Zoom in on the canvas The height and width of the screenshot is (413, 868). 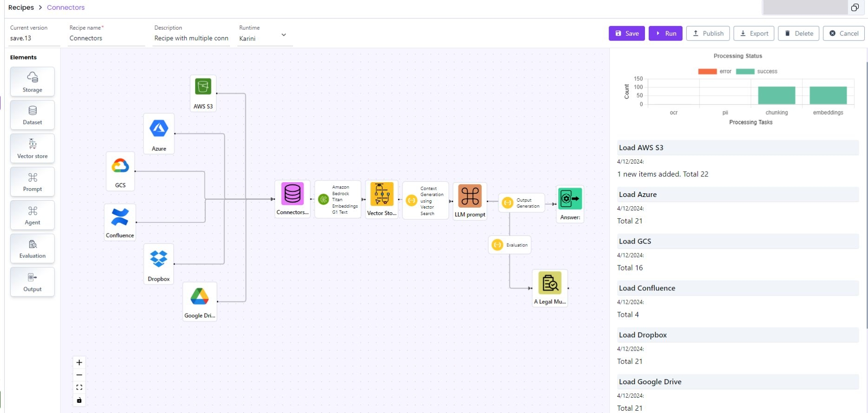point(79,362)
